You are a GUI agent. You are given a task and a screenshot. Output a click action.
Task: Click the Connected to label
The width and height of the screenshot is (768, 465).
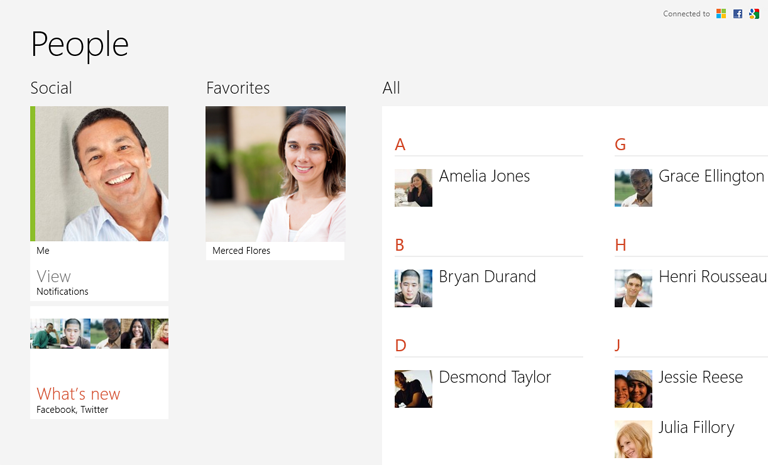coord(686,14)
